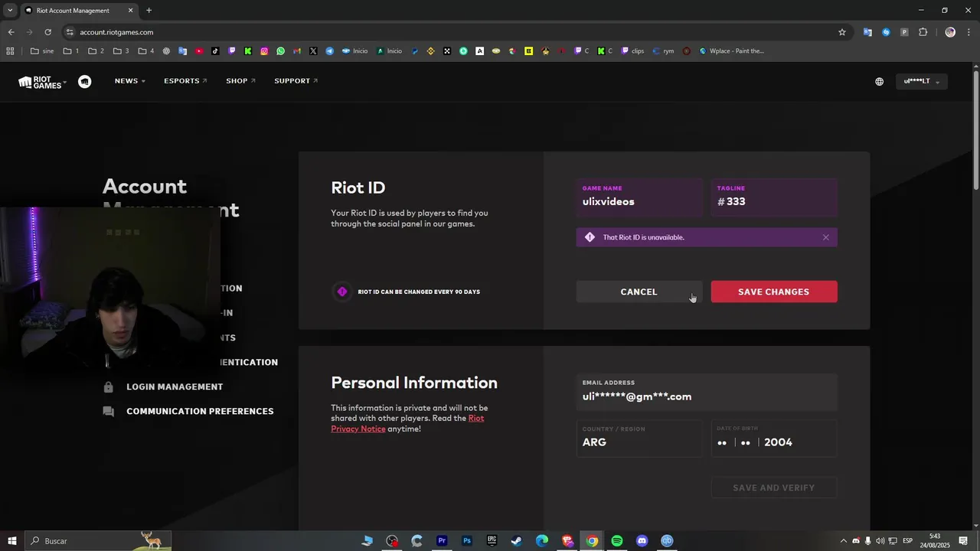The image size is (980, 551).
Task: Click the COUNTRY / REGION field ARG
Action: [x=639, y=439]
